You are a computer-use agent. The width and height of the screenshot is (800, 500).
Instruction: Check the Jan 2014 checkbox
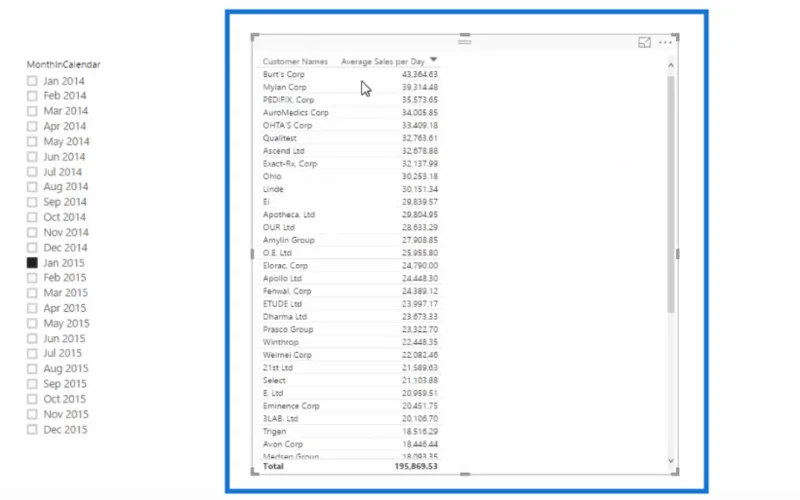point(32,81)
